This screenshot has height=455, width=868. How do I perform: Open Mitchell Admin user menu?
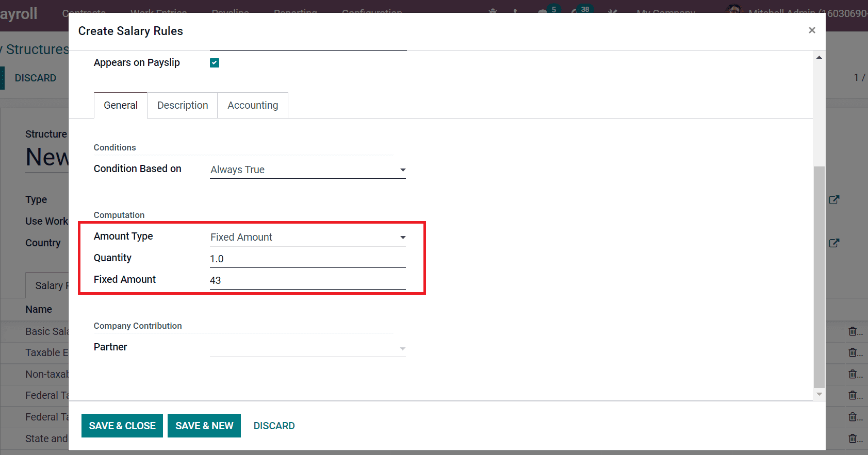tap(796, 13)
